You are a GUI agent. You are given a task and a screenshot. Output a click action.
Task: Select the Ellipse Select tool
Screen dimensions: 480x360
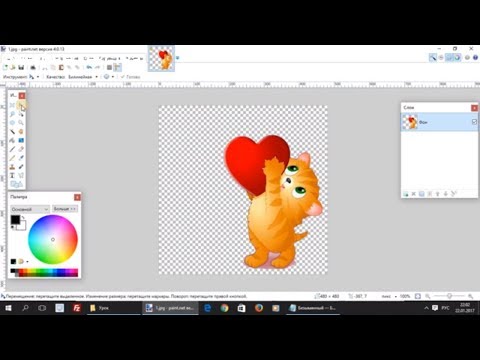pos(12,123)
